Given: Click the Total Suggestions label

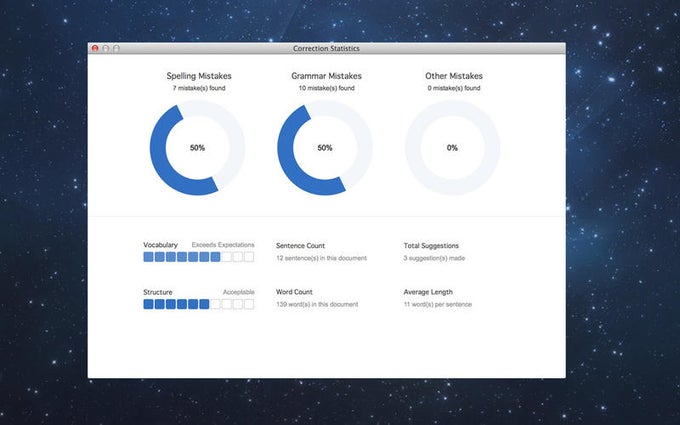Looking at the screenshot, I should 431,246.
